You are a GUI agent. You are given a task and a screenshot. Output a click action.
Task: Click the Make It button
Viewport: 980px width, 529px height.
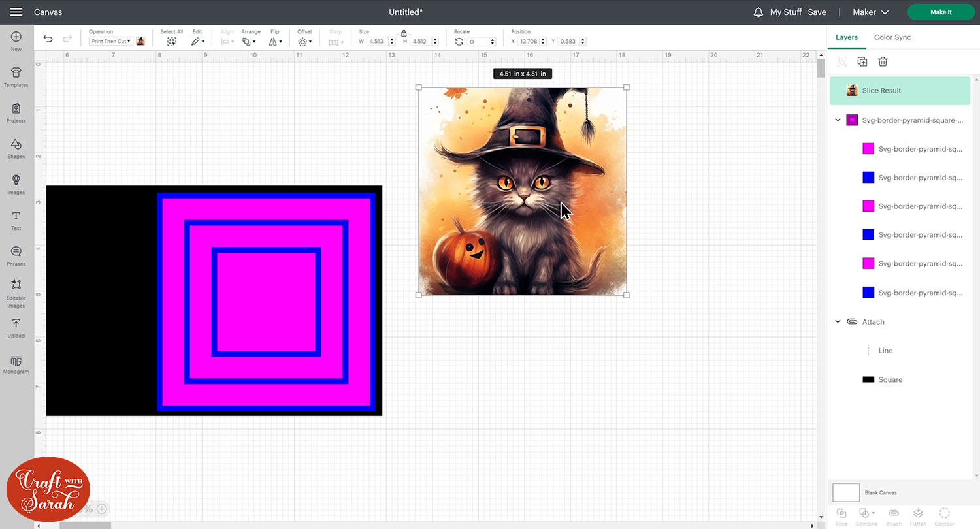(x=941, y=12)
